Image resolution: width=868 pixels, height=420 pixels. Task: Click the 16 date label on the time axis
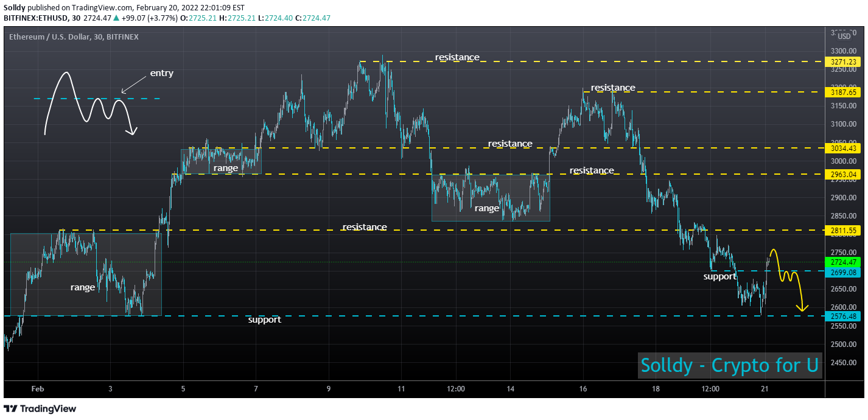(x=583, y=388)
